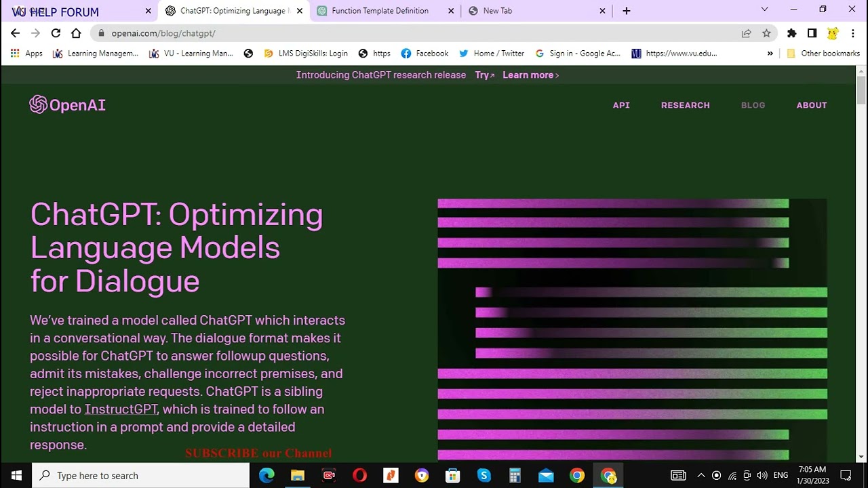
Task: Open the Learning Managem... bookmark
Action: tap(96, 53)
